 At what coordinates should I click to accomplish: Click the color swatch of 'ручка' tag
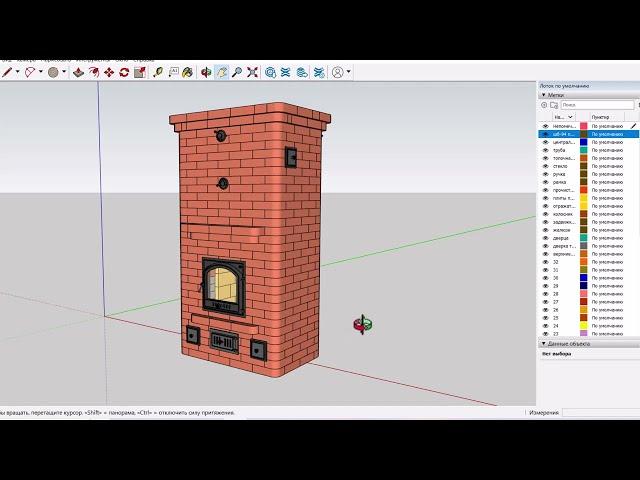pos(584,174)
